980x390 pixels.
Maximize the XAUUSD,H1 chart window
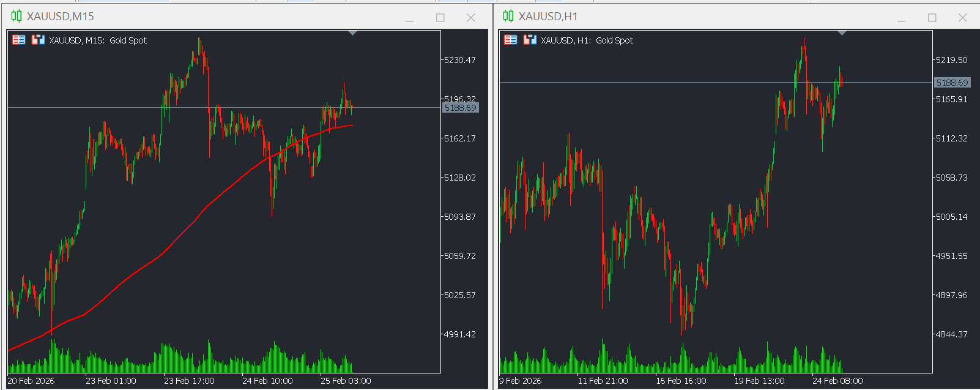click(932, 18)
